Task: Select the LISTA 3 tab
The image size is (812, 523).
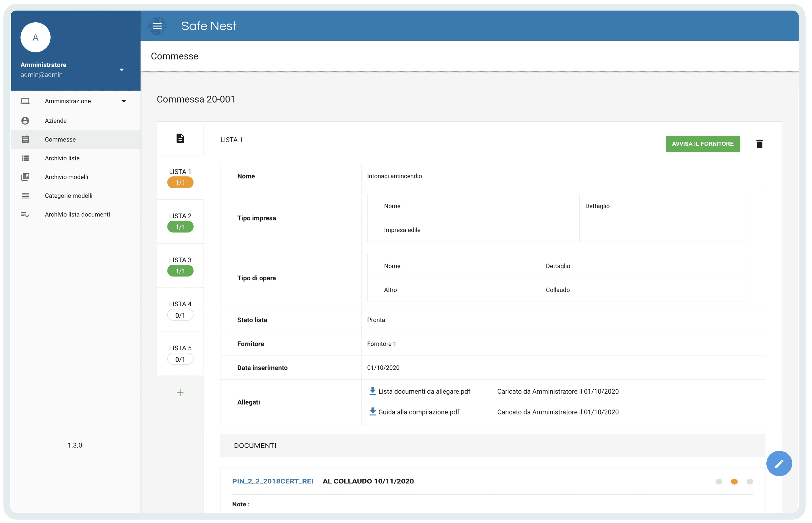Action: coord(181,266)
